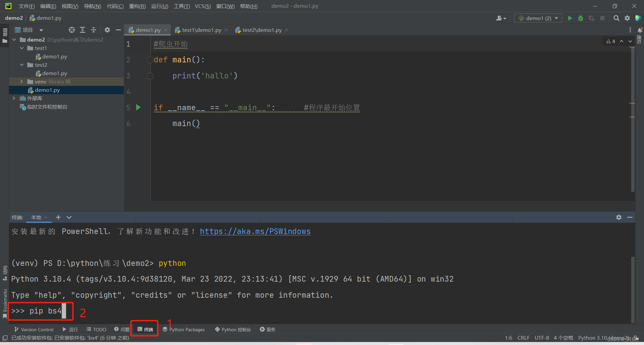Hide the project tool window

click(118, 30)
